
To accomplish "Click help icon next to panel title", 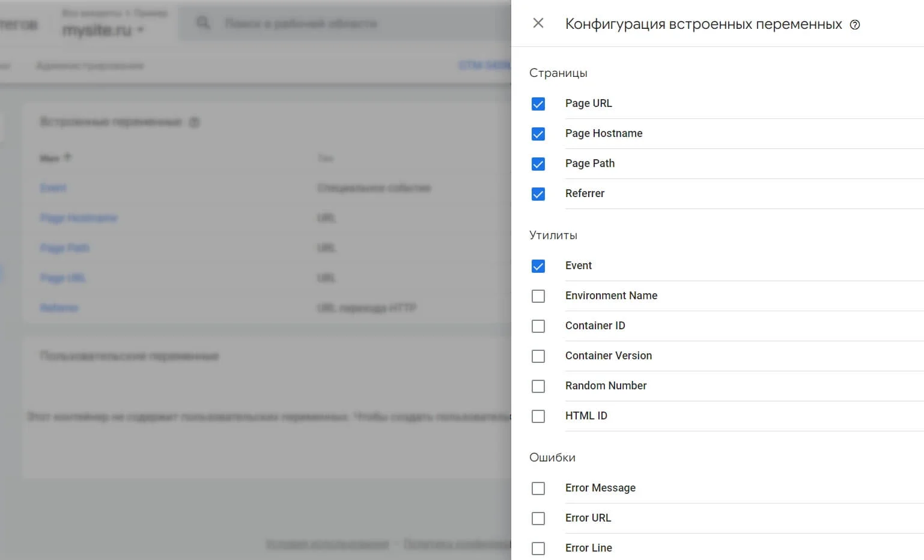I will (855, 25).
